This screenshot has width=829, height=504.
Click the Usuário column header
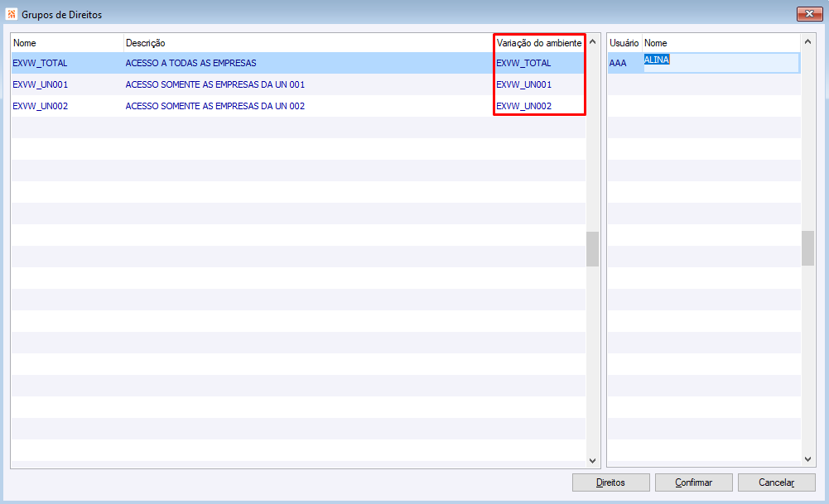click(x=624, y=43)
